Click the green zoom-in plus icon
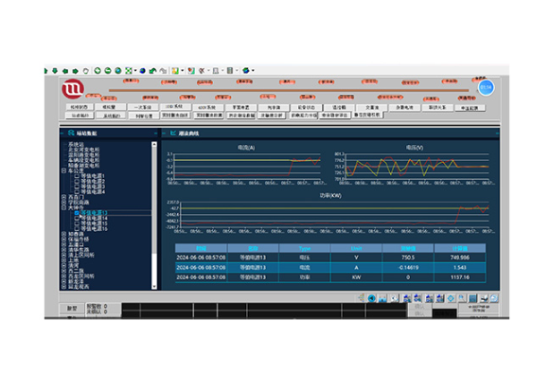This screenshot has height=392, width=550. click(x=98, y=71)
